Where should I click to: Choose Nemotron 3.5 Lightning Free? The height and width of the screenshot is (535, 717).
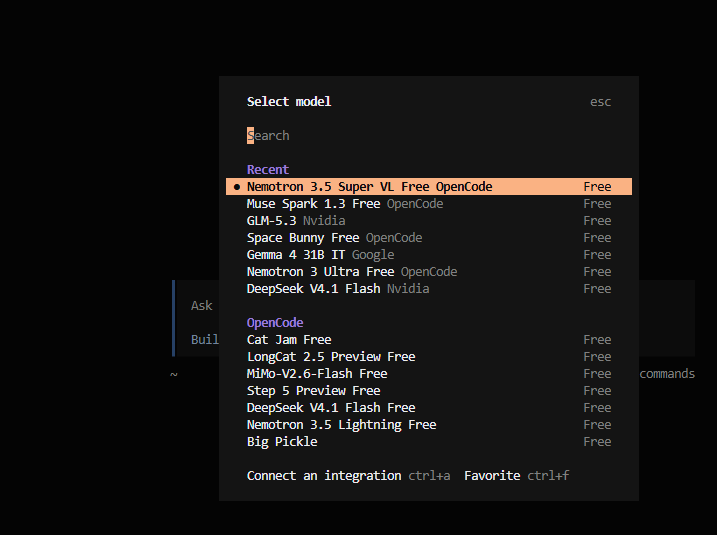pos(428,425)
